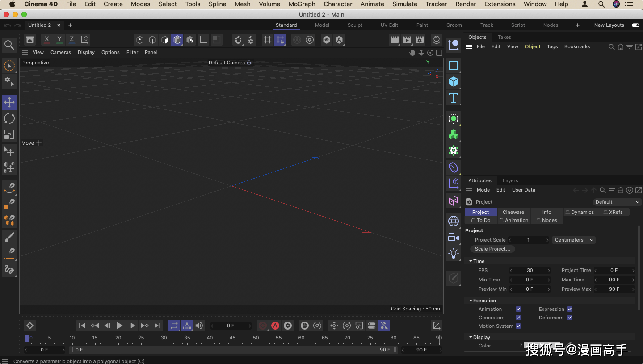This screenshot has width=643, height=364.
Task: Open the viewport Cameras menu
Action: click(x=61, y=52)
